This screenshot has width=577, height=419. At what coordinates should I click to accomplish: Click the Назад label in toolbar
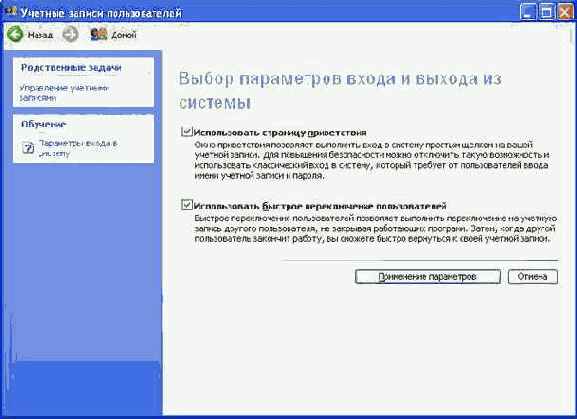click(40, 35)
